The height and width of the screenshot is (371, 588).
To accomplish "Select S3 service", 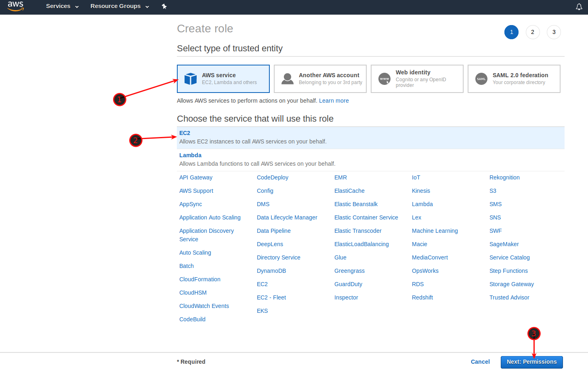I will (x=493, y=191).
